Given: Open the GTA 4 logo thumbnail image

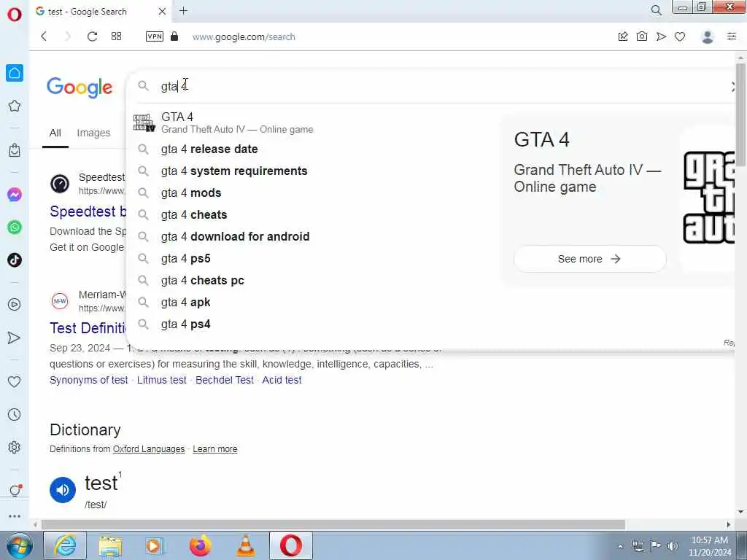Looking at the screenshot, I should 709,198.
